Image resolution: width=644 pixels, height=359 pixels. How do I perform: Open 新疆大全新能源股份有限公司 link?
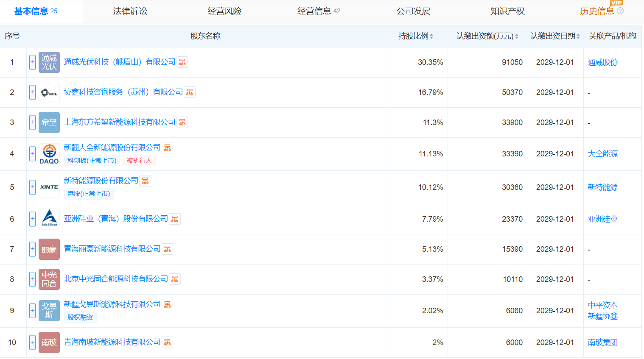pos(112,148)
